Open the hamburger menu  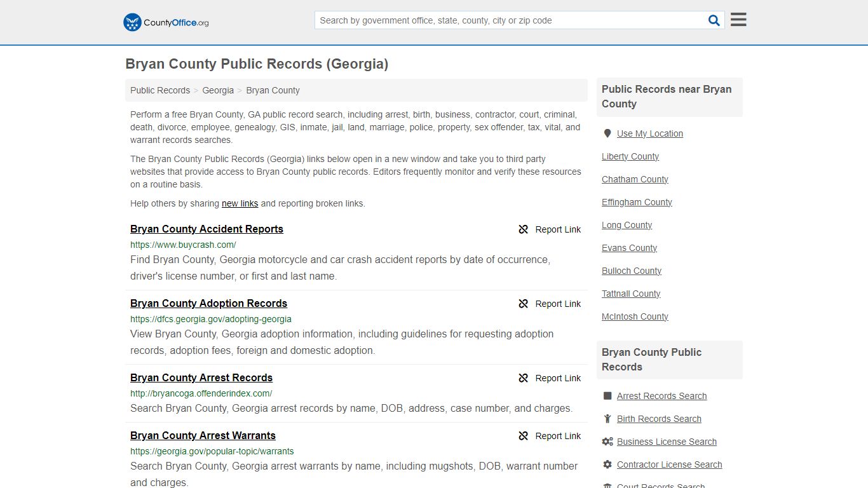tap(738, 20)
